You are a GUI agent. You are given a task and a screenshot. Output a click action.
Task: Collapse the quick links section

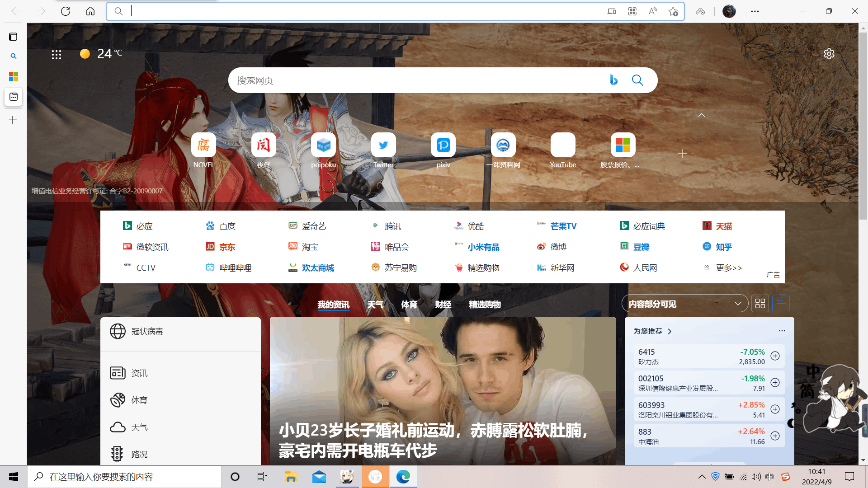[x=701, y=115]
